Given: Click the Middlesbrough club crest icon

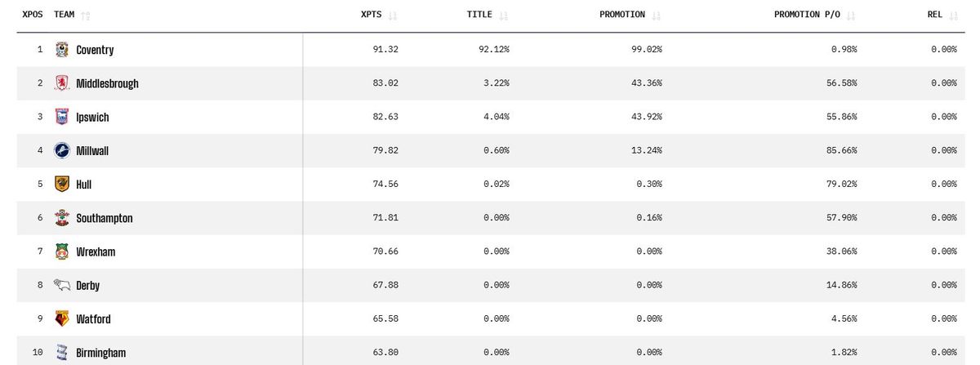Looking at the screenshot, I should [62, 83].
